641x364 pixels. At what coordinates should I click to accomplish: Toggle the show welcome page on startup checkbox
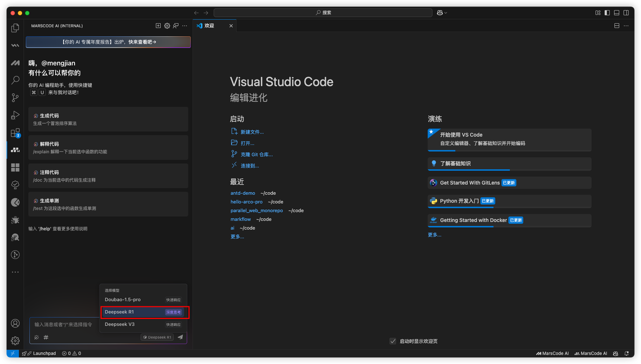(393, 341)
